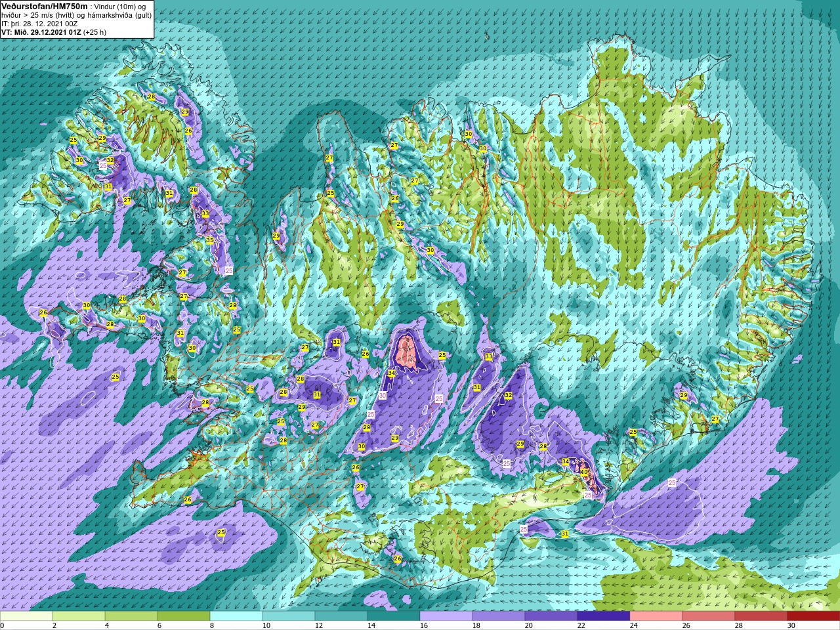Select the lavender 16–18 legend swatch

(x=446, y=616)
